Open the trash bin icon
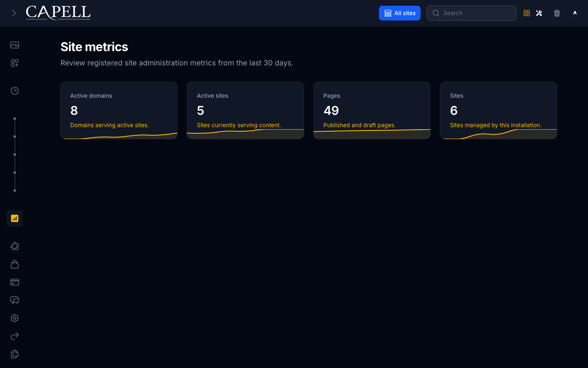Viewport: 588px width, 368px height. click(x=557, y=13)
